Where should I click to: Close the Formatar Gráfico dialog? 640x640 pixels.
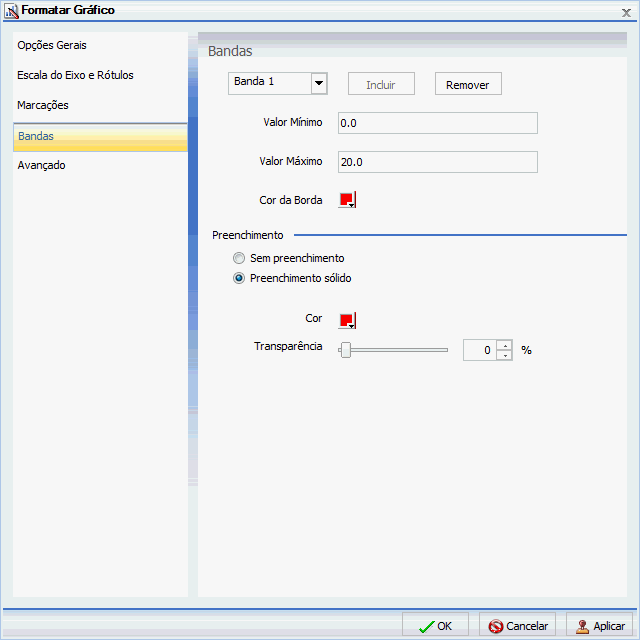click(x=626, y=13)
